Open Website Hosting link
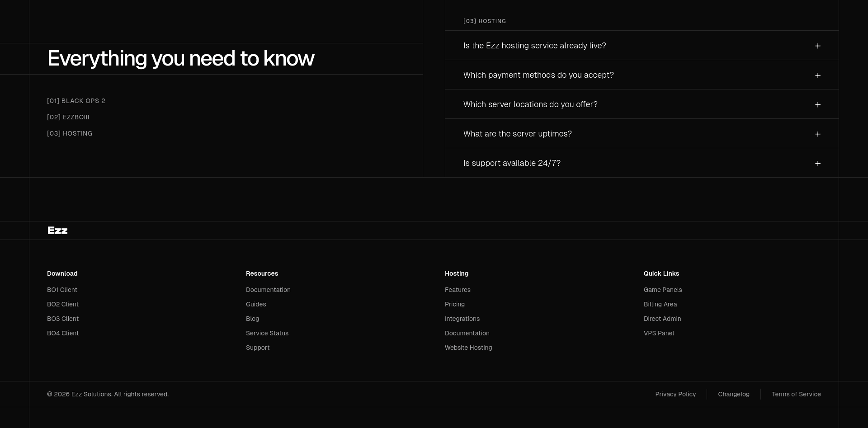The image size is (868, 428). (x=468, y=348)
